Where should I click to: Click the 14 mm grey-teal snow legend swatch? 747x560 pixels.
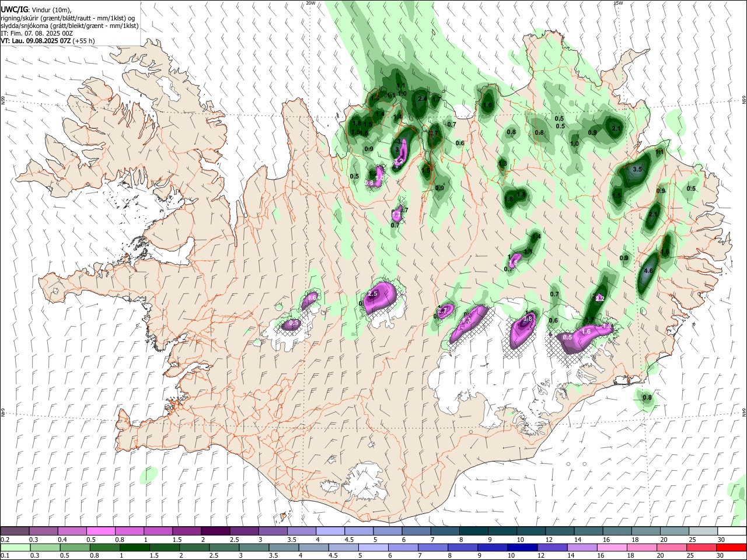click(x=588, y=531)
